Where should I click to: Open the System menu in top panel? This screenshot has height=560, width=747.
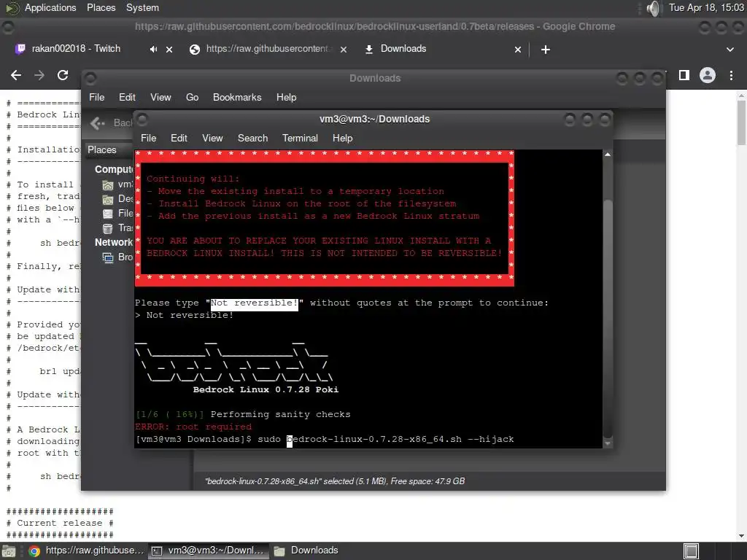142,7
